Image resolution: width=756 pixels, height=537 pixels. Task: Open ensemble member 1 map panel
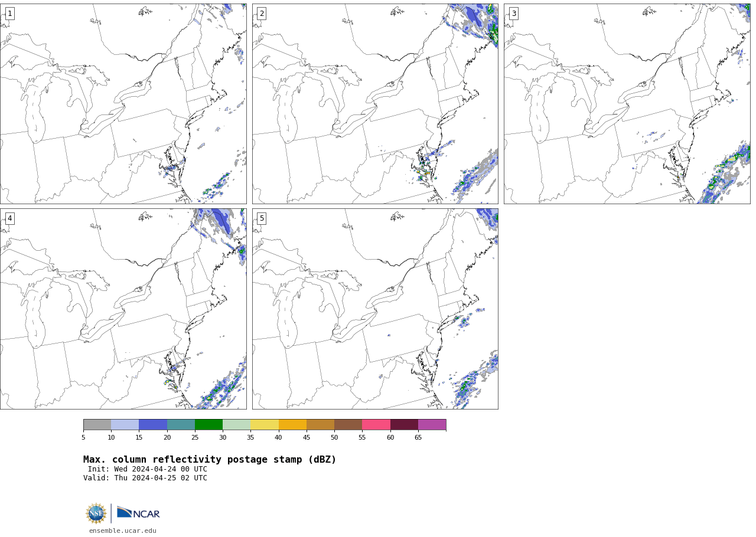pos(123,104)
